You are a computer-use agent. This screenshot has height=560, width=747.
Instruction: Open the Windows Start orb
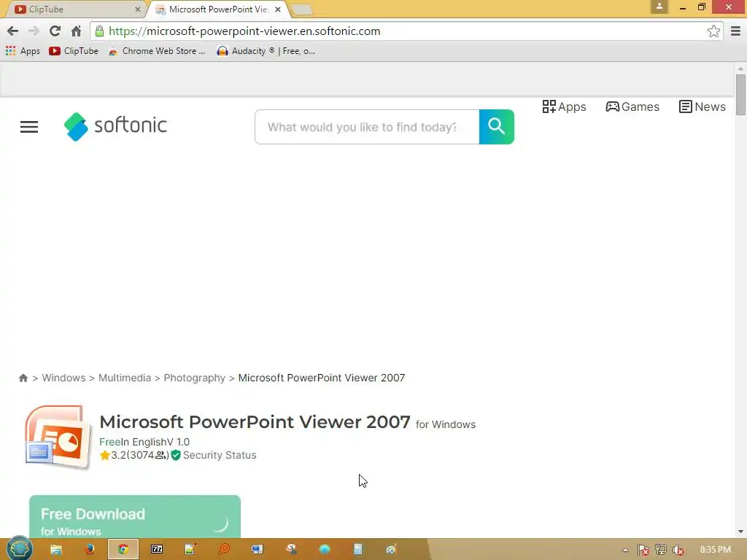[x=20, y=549]
